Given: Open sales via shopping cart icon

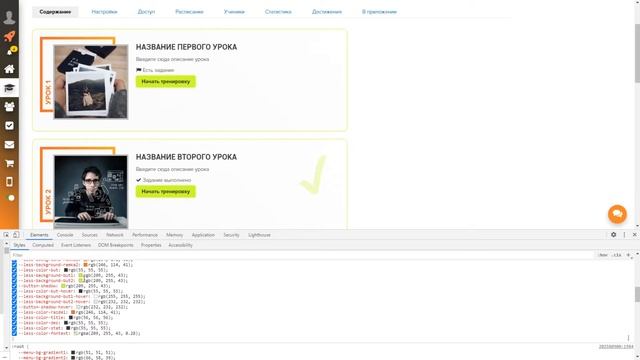Looking at the screenshot, I should click(9, 163).
